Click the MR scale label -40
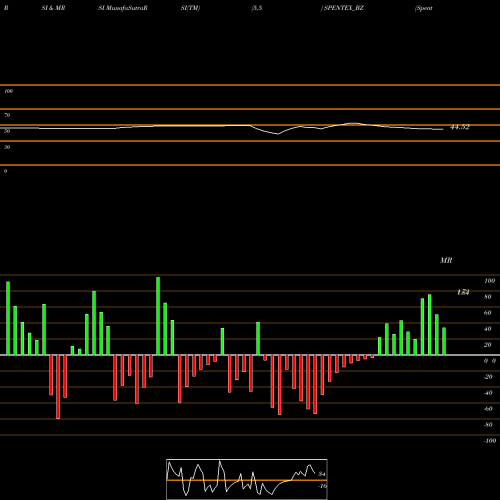This screenshot has width=500, height=500. pos(488,393)
